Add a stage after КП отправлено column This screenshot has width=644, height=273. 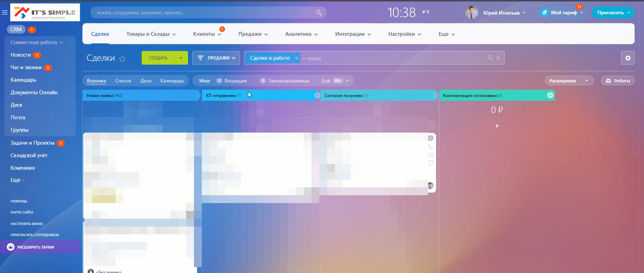(x=317, y=95)
